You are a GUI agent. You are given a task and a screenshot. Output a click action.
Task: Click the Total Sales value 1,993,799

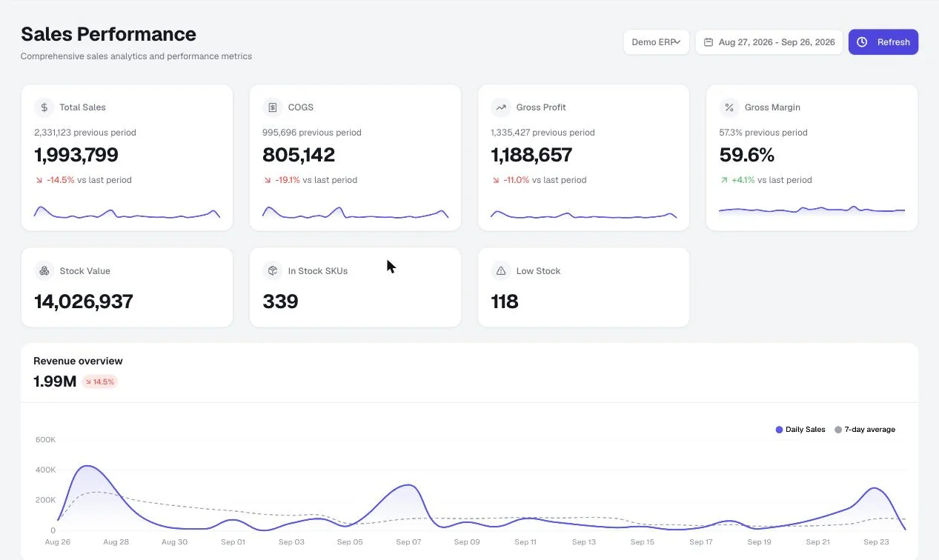click(x=76, y=155)
